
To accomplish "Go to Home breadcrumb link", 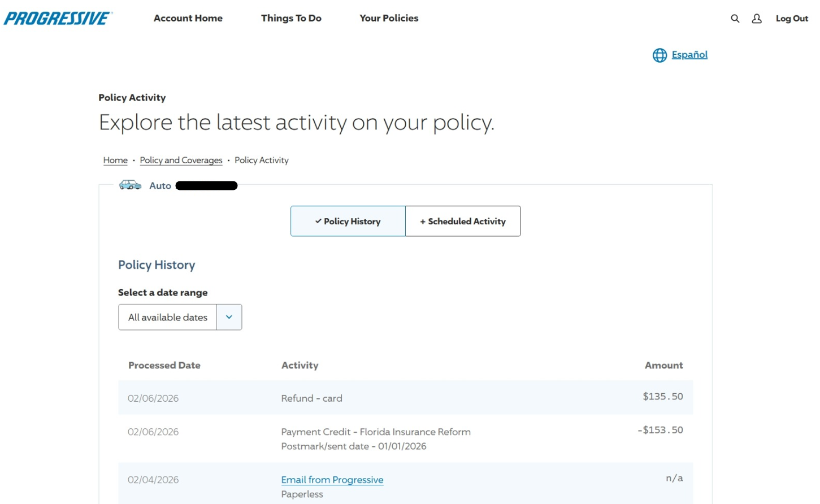I will [x=115, y=160].
